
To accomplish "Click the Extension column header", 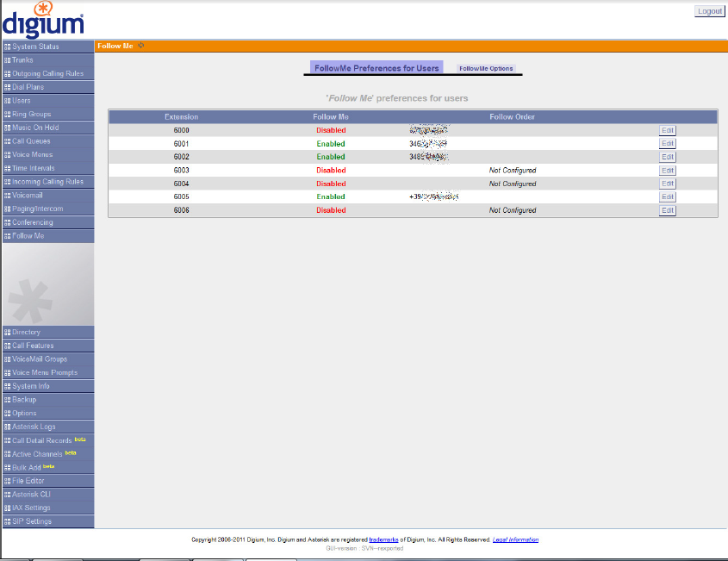I will pyautogui.click(x=181, y=117).
